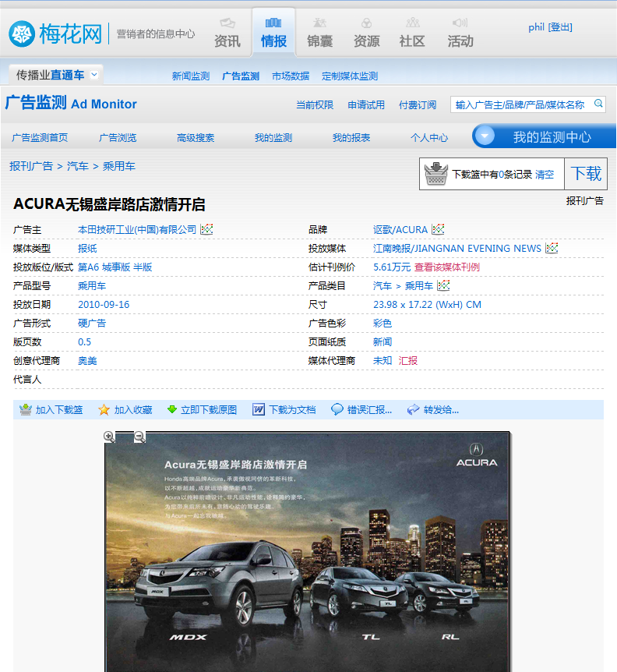Screen dimensions: 617x672
Task: Click the 加入收藏 star icon
Action: coord(104,410)
